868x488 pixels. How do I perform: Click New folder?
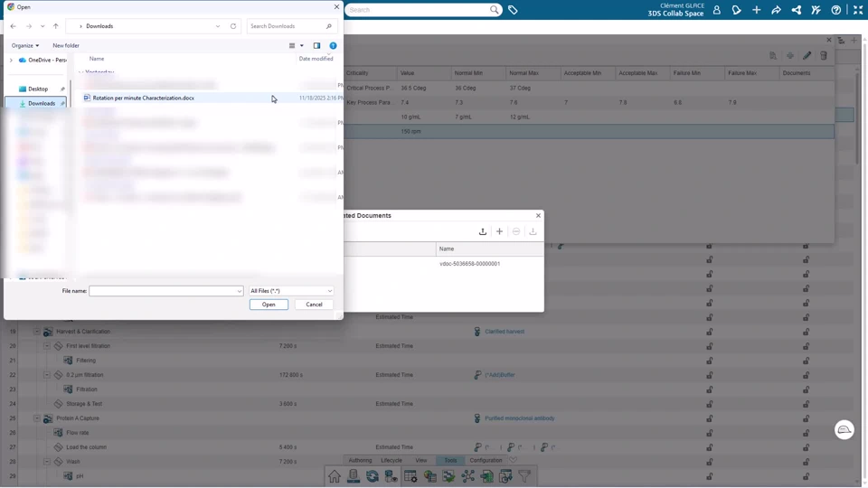(x=66, y=45)
